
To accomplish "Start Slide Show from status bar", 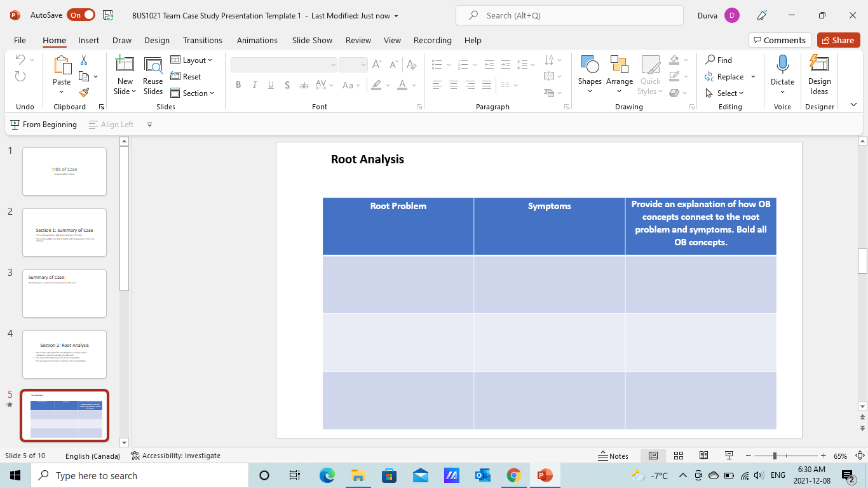I will 729,456.
